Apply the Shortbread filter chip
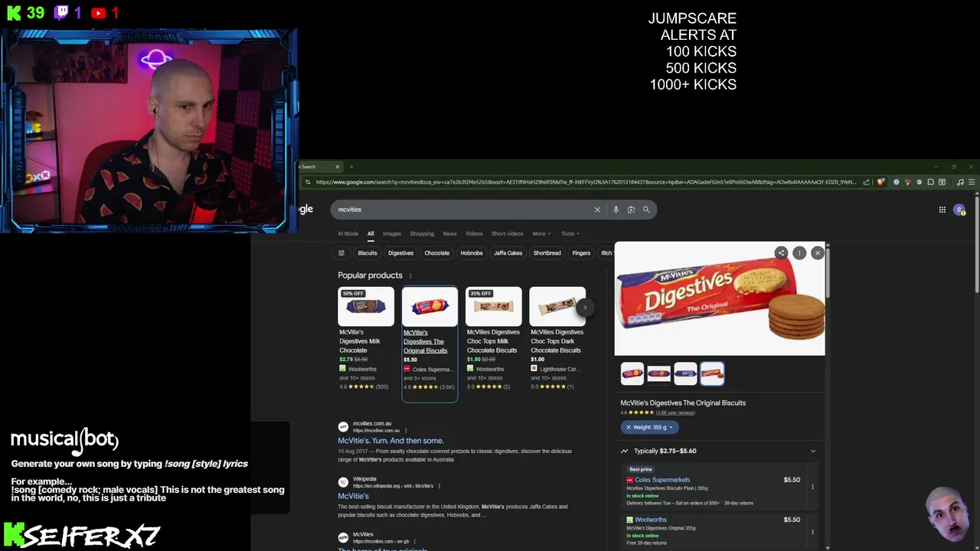The width and height of the screenshot is (980, 551). pyautogui.click(x=547, y=253)
